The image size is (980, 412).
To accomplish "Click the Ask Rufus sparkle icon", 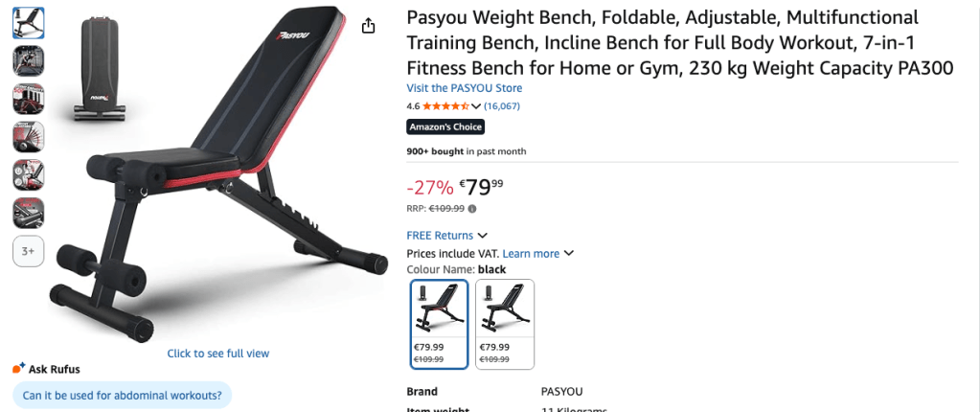I will pyautogui.click(x=18, y=369).
